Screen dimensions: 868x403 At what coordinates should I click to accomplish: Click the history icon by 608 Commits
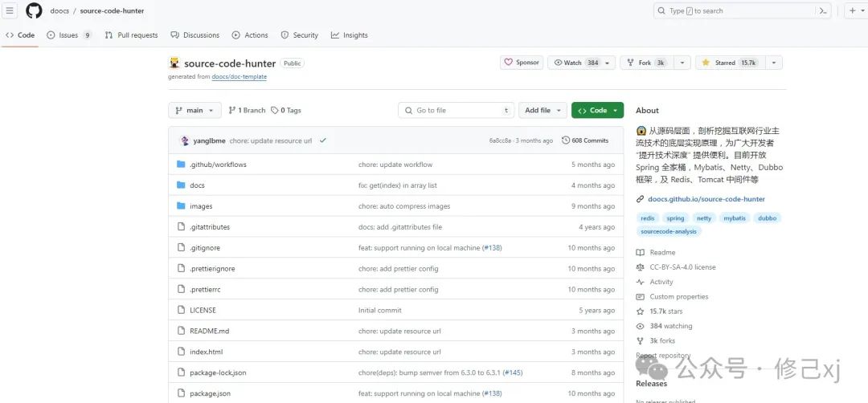(566, 140)
